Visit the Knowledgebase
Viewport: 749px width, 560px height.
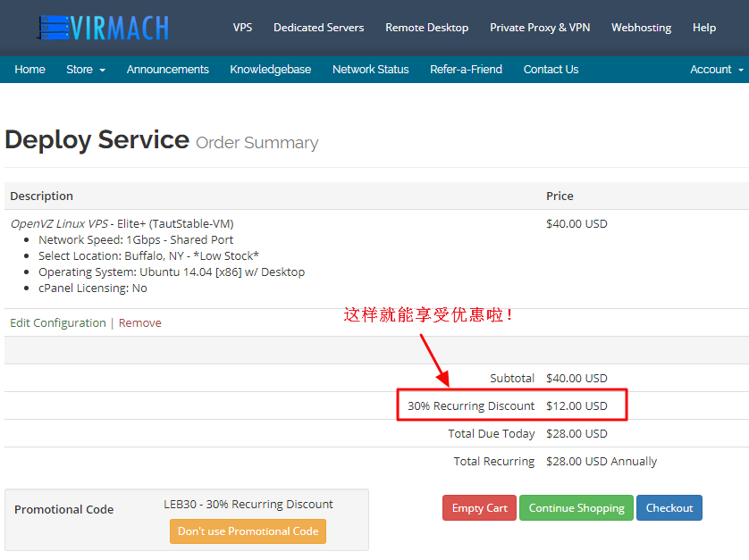coord(270,69)
